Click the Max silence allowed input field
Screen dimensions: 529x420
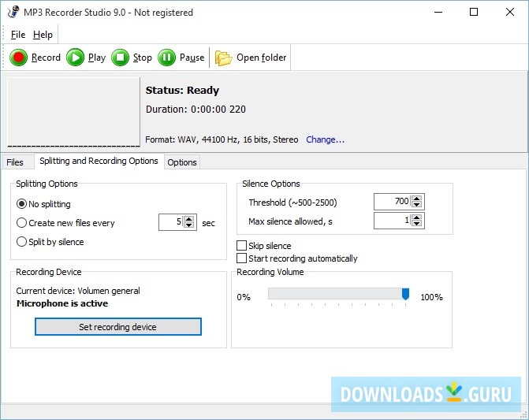[393, 221]
